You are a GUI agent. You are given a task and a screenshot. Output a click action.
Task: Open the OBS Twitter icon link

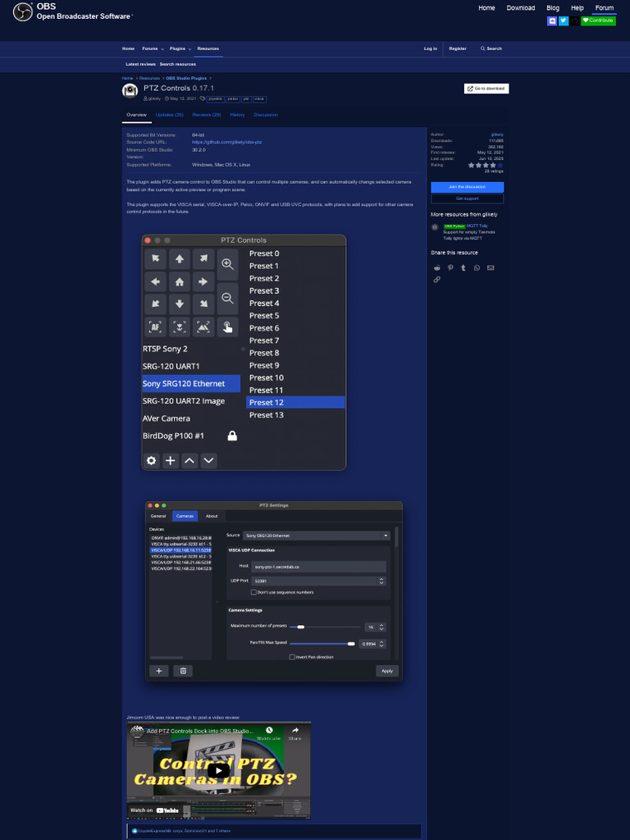564,21
